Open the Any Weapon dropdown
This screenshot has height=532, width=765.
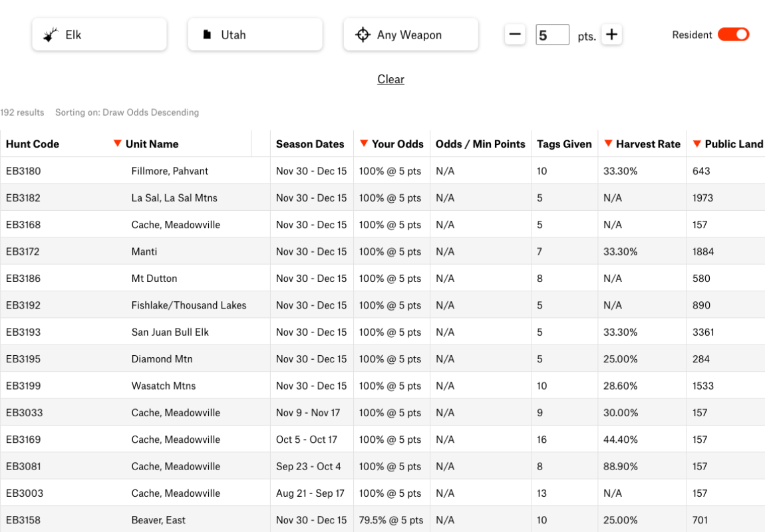[410, 34]
